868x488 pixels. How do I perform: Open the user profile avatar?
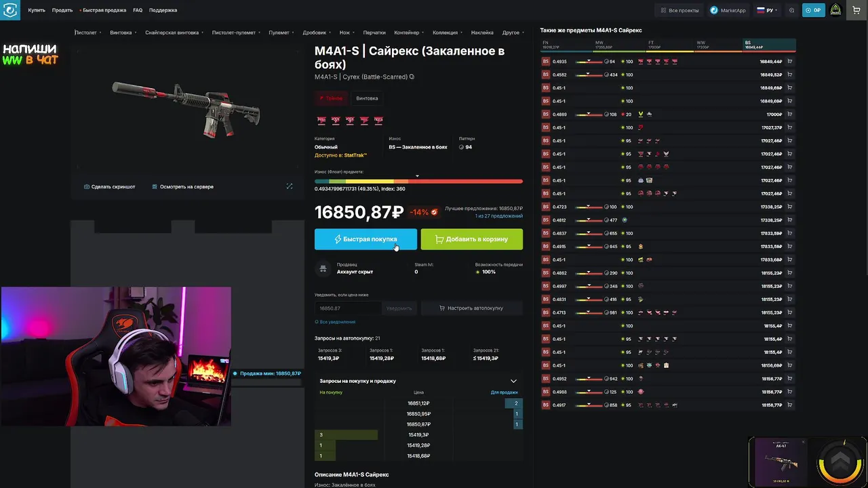coord(835,10)
